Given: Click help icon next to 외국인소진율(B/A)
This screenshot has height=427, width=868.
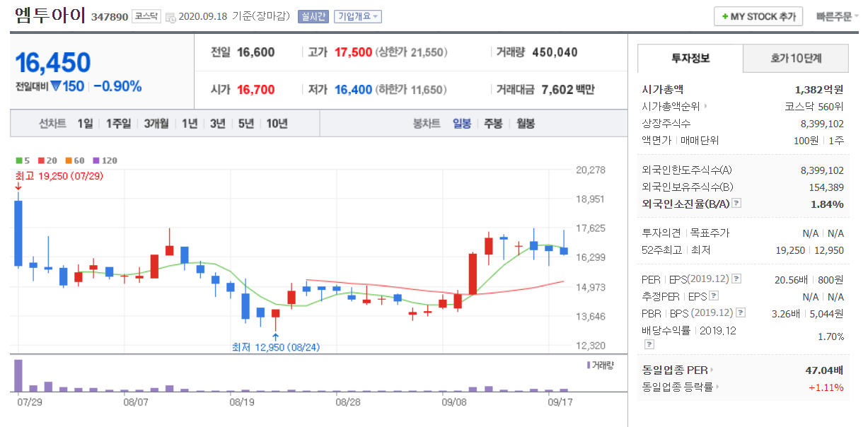Looking at the screenshot, I should pyautogui.click(x=736, y=204).
